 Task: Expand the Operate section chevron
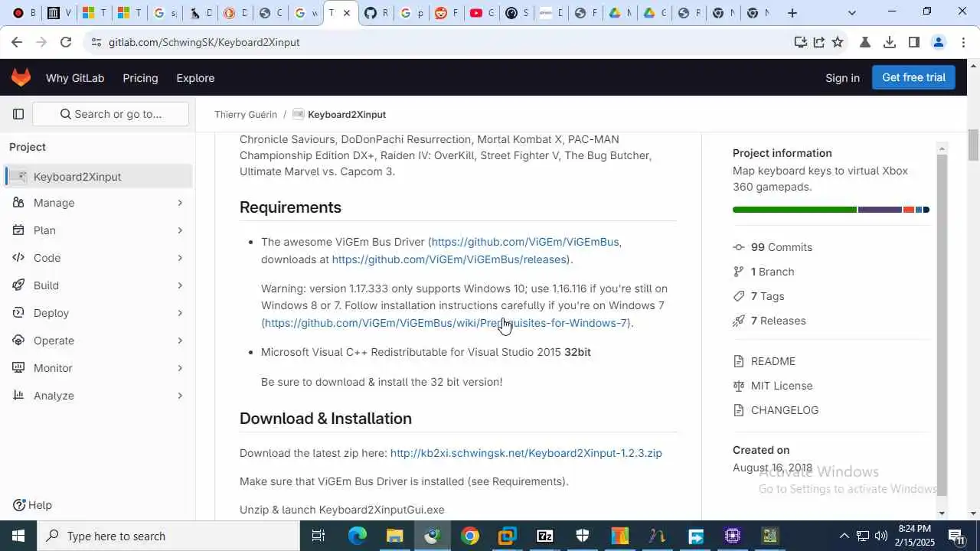[180, 341]
